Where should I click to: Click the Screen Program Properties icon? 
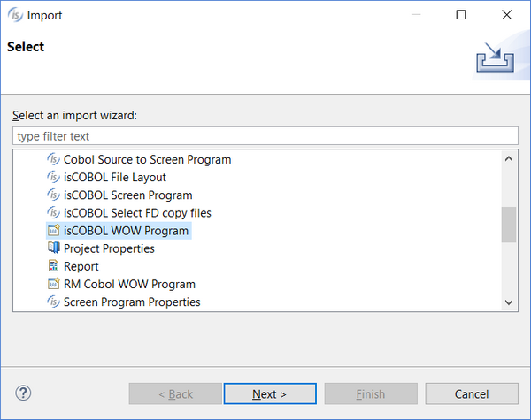point(53,302)
